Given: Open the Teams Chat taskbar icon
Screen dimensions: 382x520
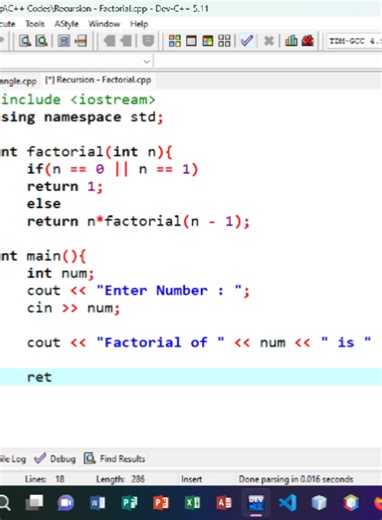Looking at the screenshot, I should [66, 503].
